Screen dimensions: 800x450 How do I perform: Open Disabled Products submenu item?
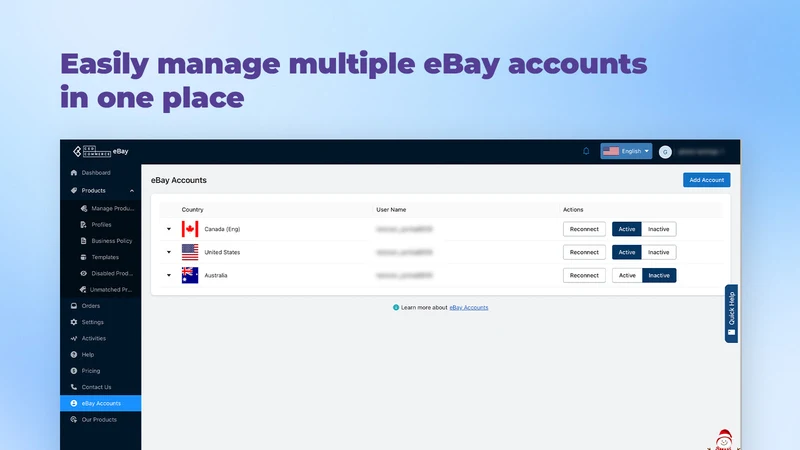tap(112, 273)
